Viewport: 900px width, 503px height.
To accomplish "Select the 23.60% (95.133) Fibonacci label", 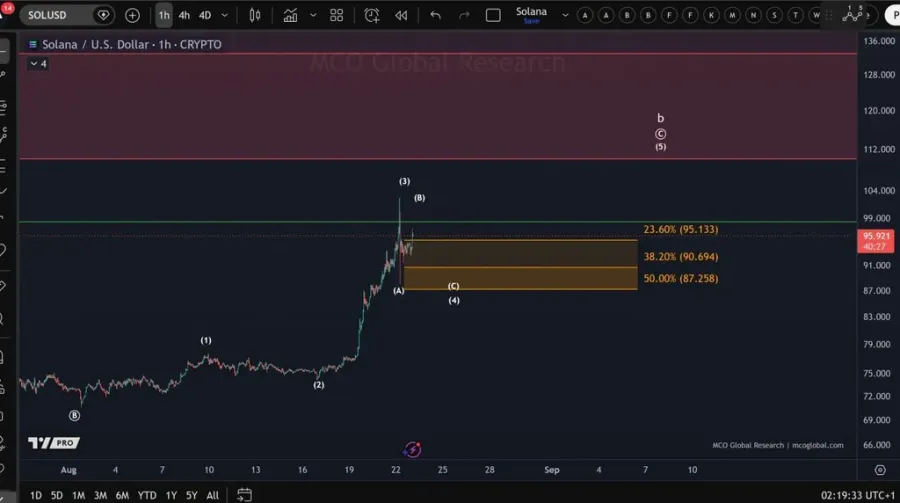I will pyautogui.click(x=681, y=229).
